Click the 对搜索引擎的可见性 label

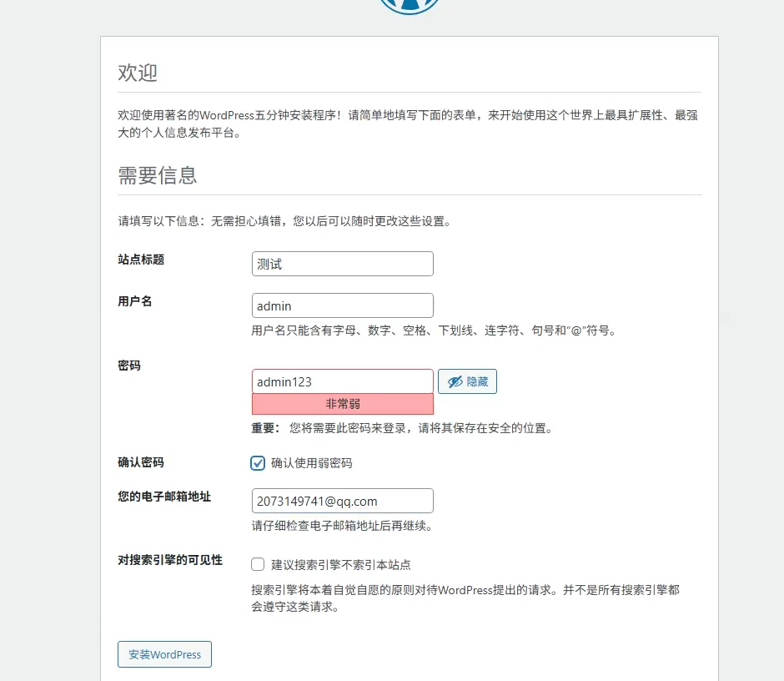[170, 560]
